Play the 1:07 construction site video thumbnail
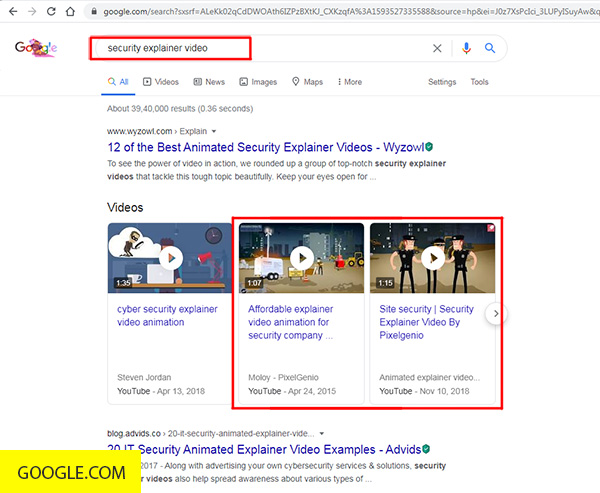Screen dimensions: 600x493 point(302,258)
